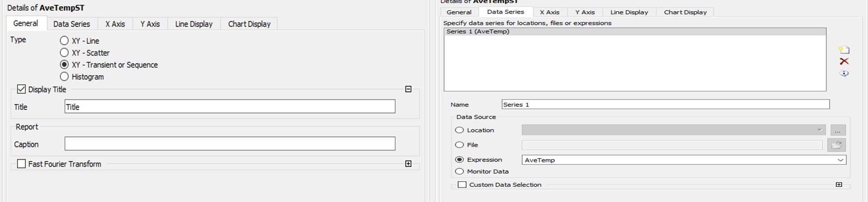Click the Title text field
This screenshot has height=202, width=868.
(x=230, y=106)
